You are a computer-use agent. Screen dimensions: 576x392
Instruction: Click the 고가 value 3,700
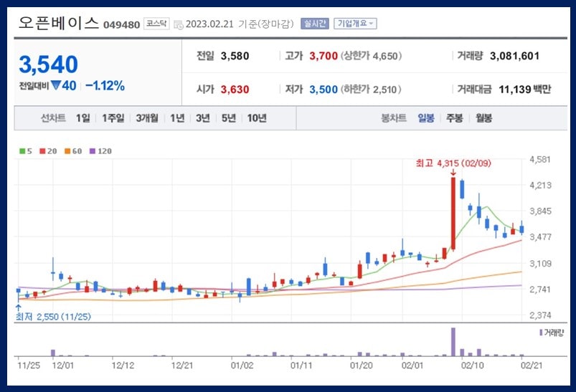pyautogui.click(x=324, y=56)
